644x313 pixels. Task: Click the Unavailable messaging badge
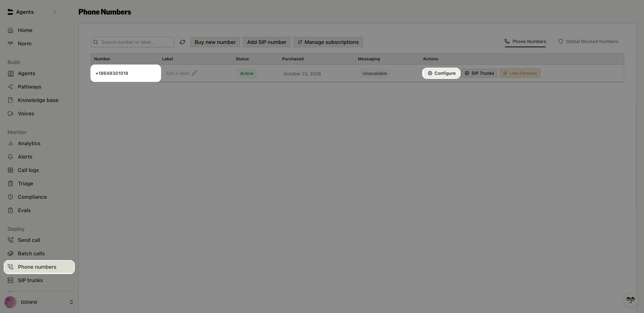tap(375, 73)
